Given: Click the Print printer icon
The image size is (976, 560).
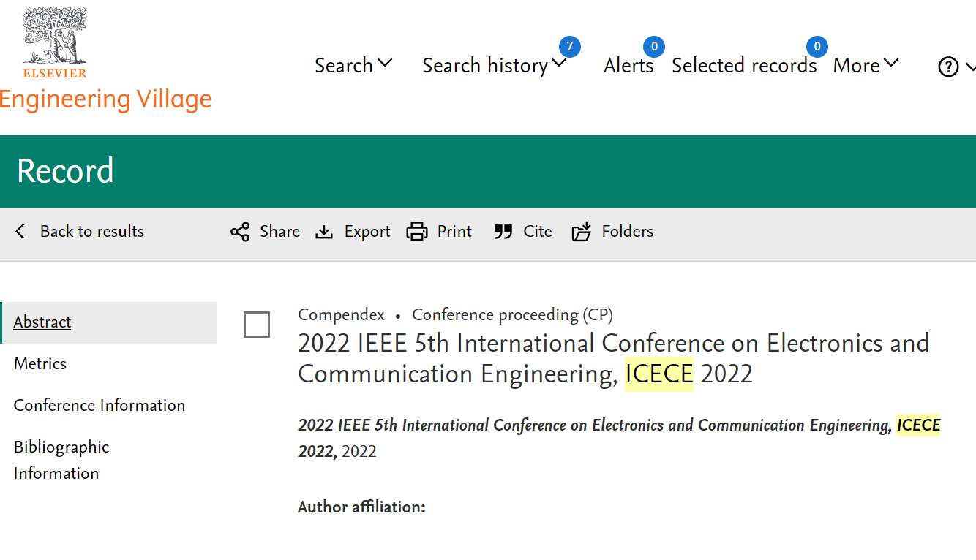Looking at the screenshot, I should 417,232.
